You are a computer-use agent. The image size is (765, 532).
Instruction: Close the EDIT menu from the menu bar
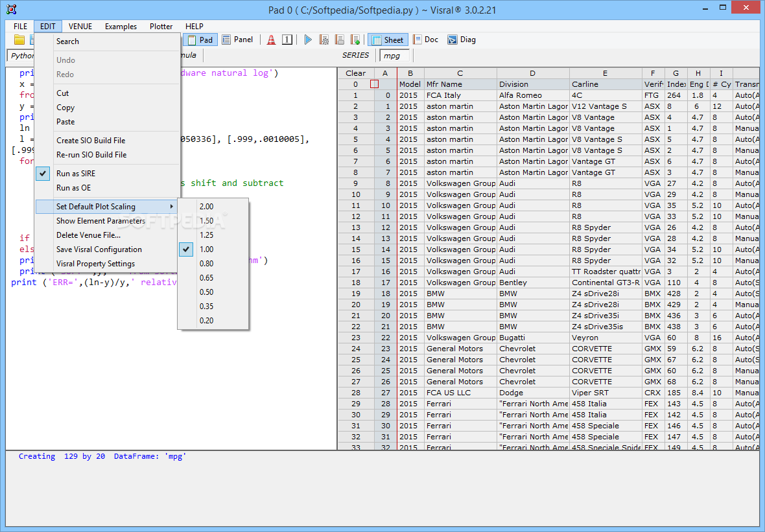(48, 27)
